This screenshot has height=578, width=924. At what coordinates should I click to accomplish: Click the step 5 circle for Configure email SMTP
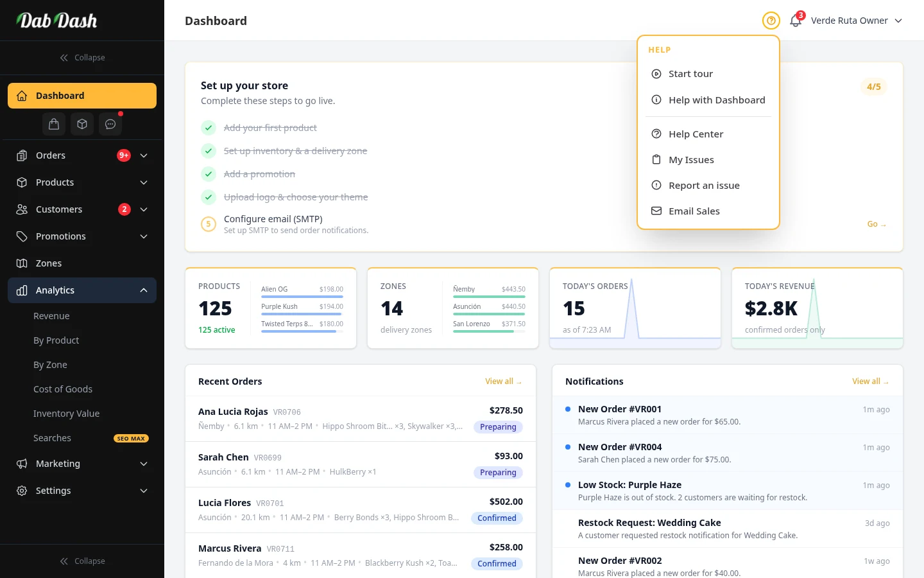click(x=208, y=224)
